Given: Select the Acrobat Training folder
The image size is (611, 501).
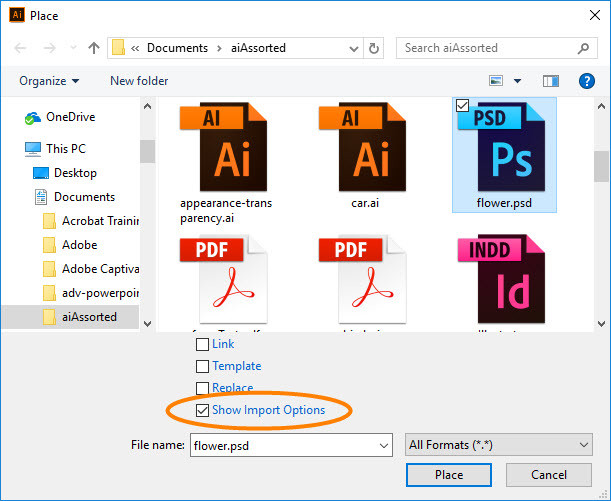Looking at the screenshot, I should (x=91, y=221).
